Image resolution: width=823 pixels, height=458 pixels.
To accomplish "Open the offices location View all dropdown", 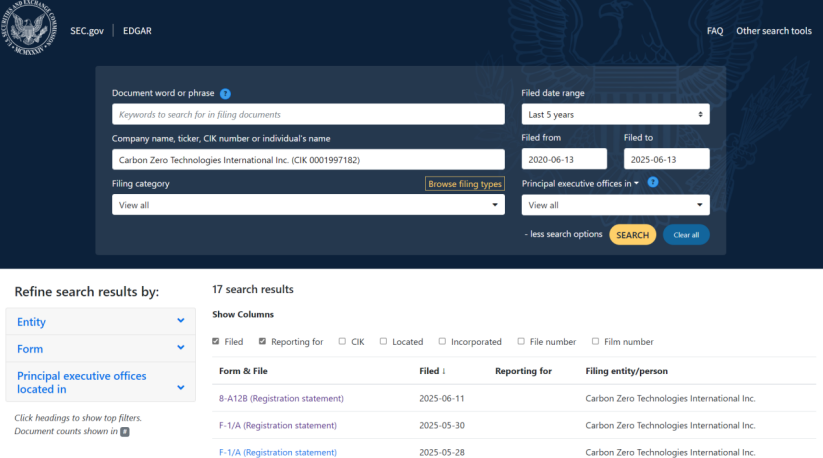I will 615,205.
